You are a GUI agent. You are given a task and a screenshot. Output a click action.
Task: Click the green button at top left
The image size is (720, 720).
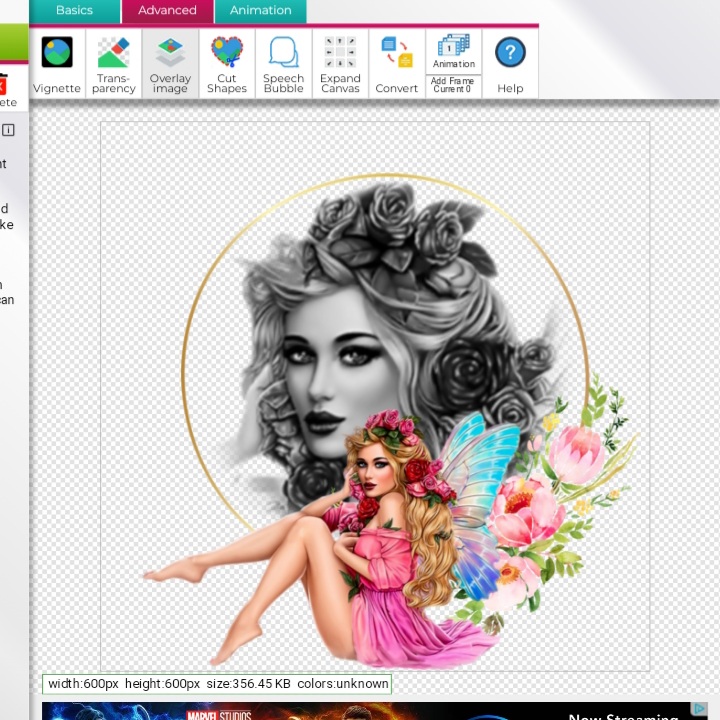tap(13, 44)
